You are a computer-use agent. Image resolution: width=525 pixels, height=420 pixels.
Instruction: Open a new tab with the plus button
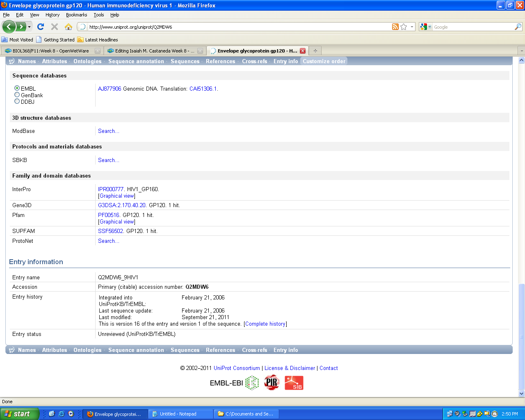tap(315, 51)
